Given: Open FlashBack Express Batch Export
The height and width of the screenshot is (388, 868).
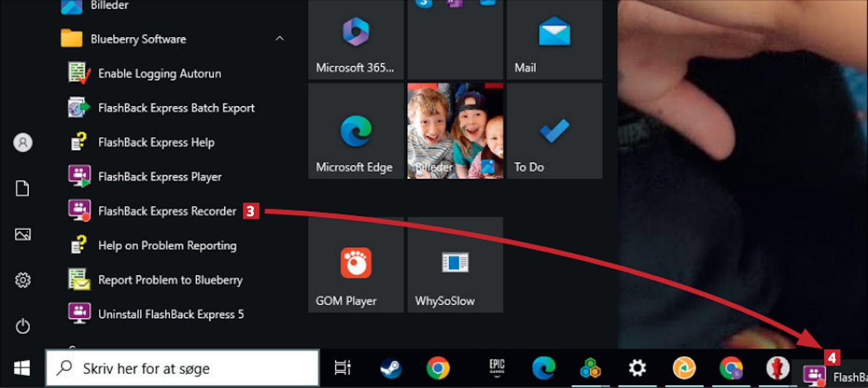Looking at the screenshot, I should (x=176, y=108).
